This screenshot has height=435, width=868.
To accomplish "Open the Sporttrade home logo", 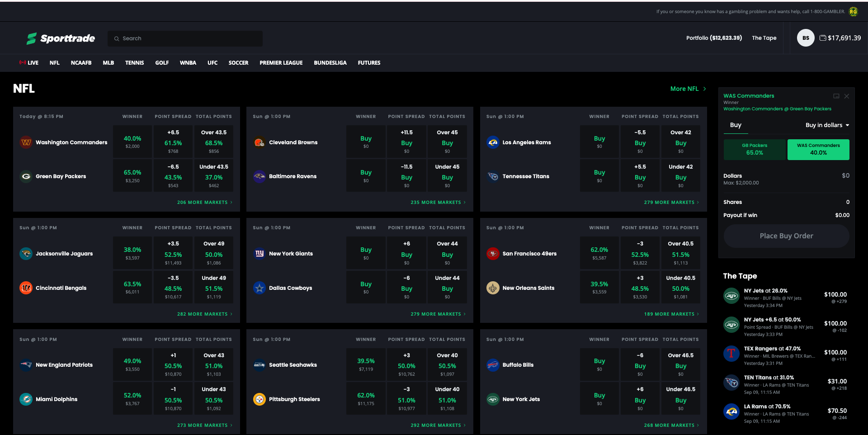I will [x=61, y=38].
